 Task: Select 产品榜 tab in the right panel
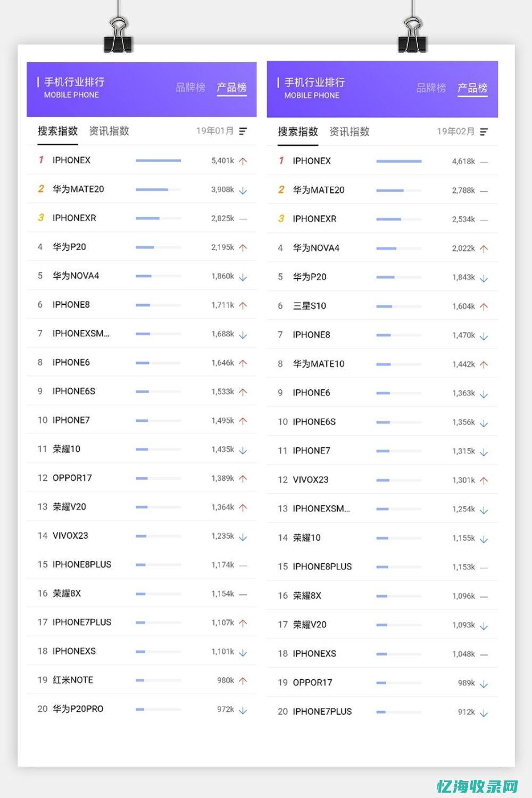pyautogui.click(x=472, y=88)
